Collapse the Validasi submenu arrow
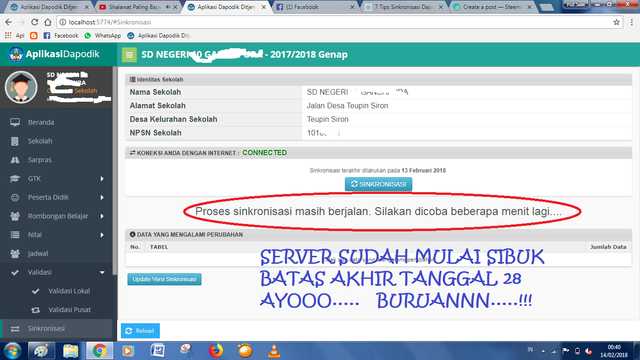The image size is (640, 360). [x=102, y=272]
